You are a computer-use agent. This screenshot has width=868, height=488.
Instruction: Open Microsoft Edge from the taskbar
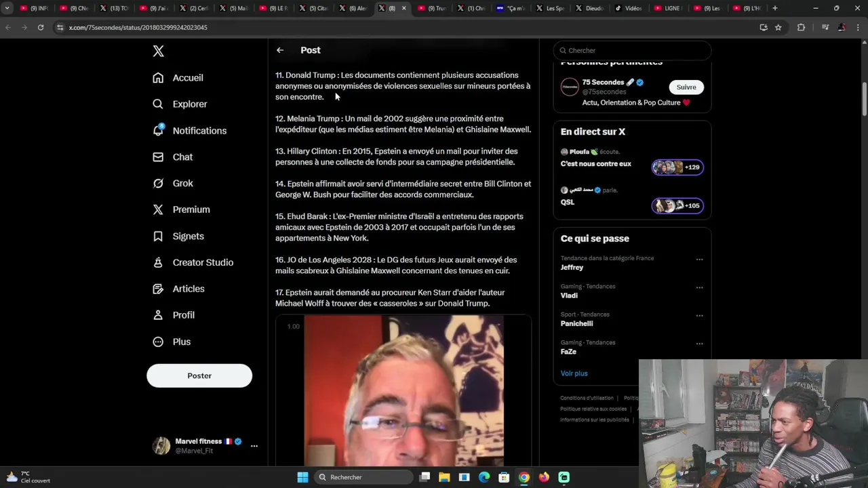(484, 477)
